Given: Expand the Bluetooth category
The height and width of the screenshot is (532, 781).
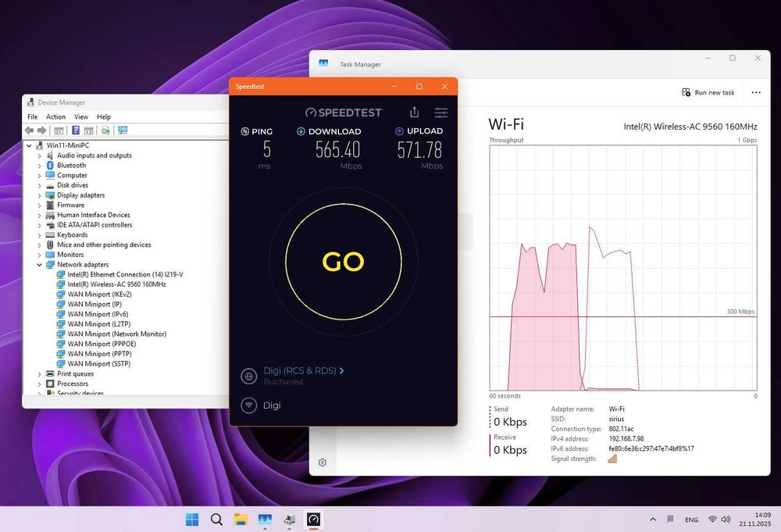Looking at the screenshot, I should (x=39, y=166).
